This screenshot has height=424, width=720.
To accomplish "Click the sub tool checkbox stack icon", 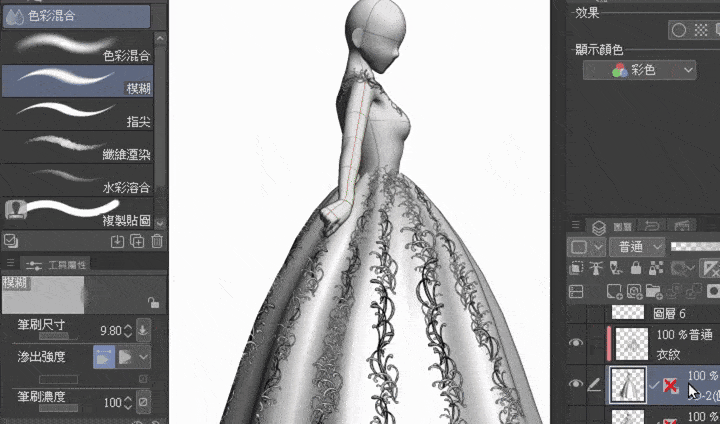I will pyautogui.click(x=10, y=240).
